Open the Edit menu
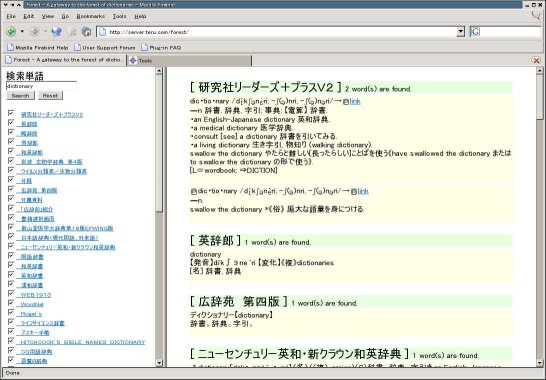Viewport: 546px width, 380px height. 29,16
